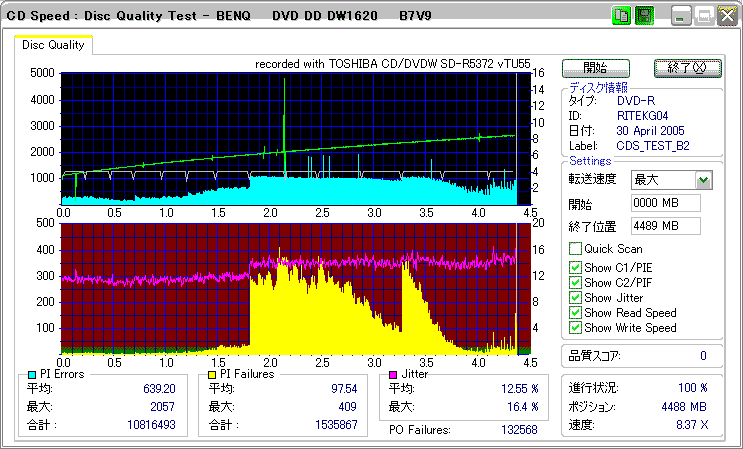Click the PI Failures average 97.54

point(344,389)
